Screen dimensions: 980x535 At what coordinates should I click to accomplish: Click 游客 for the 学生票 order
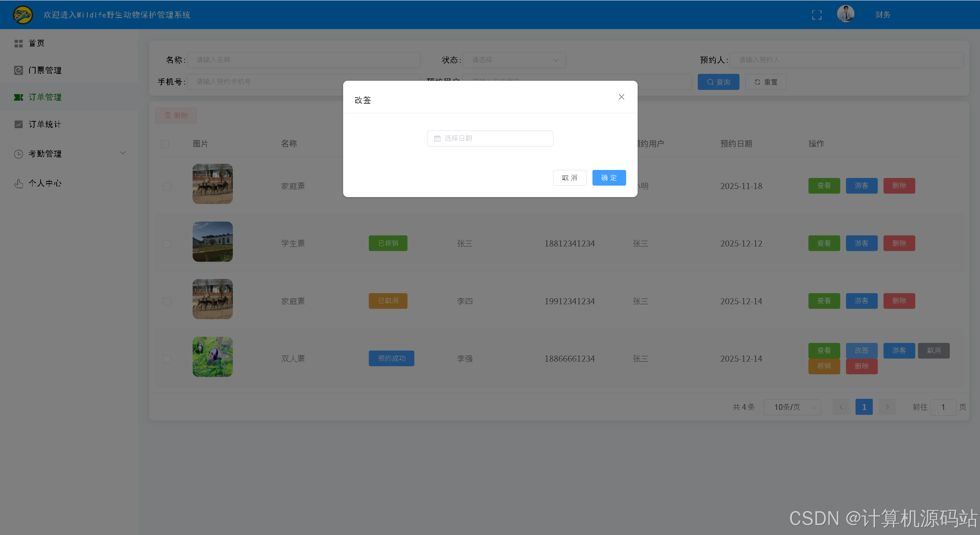pyautogui.click(x=862, y=243)
